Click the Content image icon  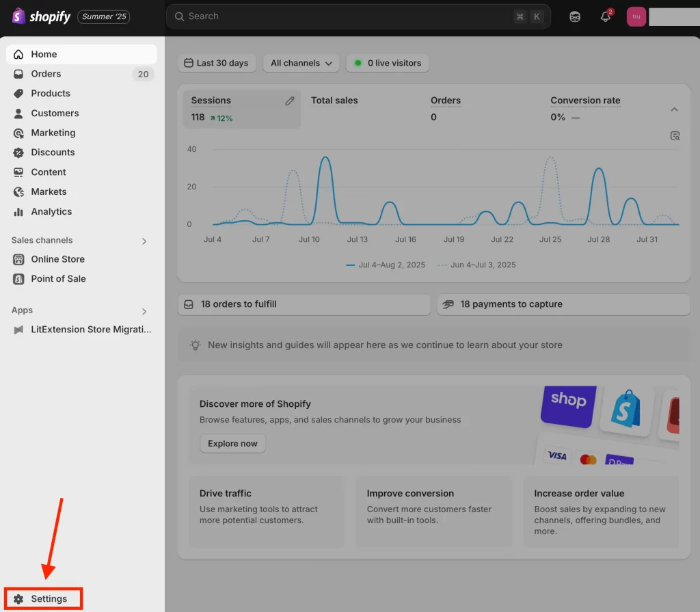18,172
